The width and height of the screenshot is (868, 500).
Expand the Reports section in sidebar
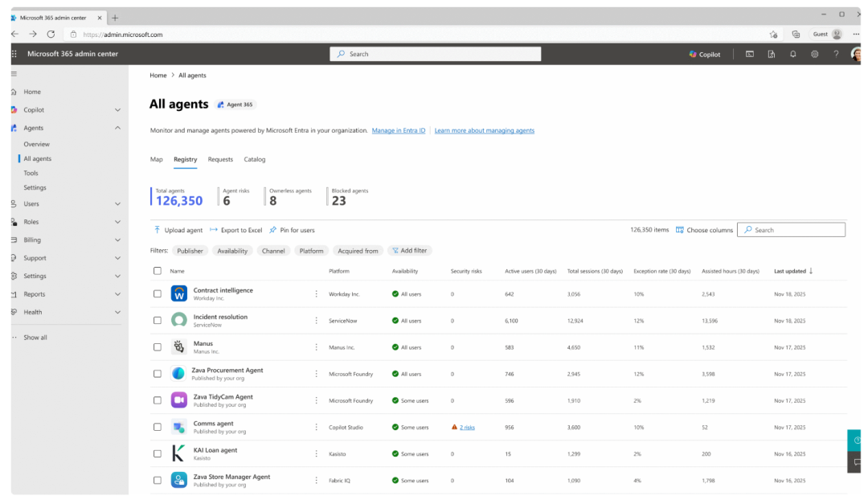(117, 294)
